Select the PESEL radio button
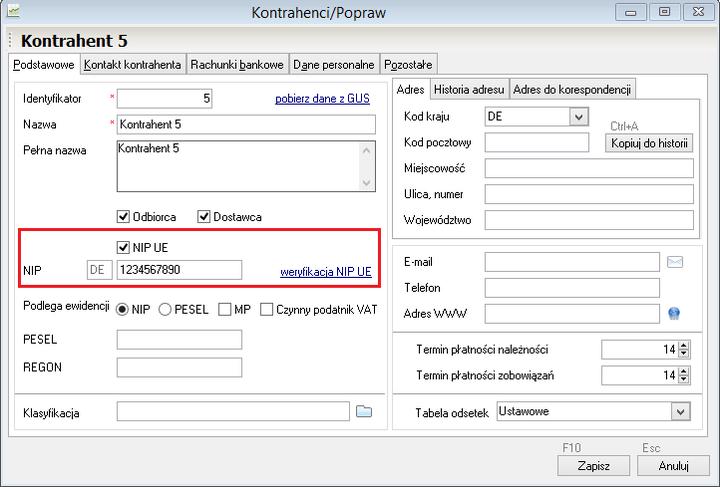 [166, 309]
